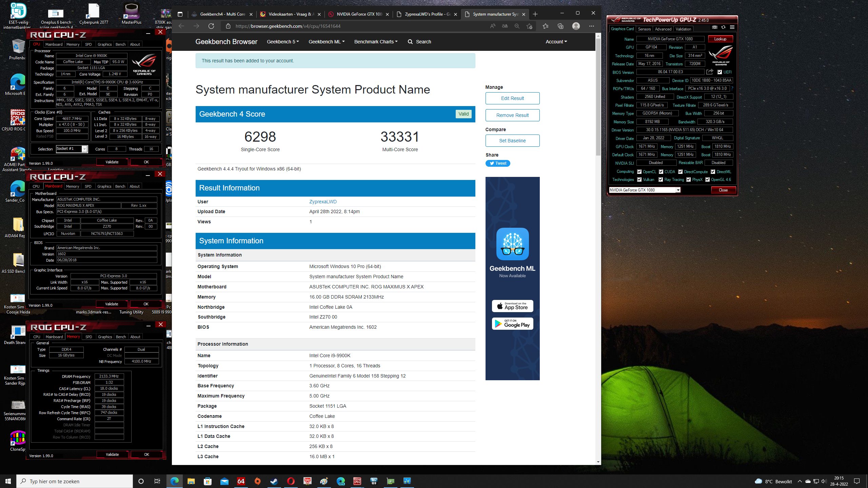
Task: Click Google Play download badge
Action: click(512, 324)
